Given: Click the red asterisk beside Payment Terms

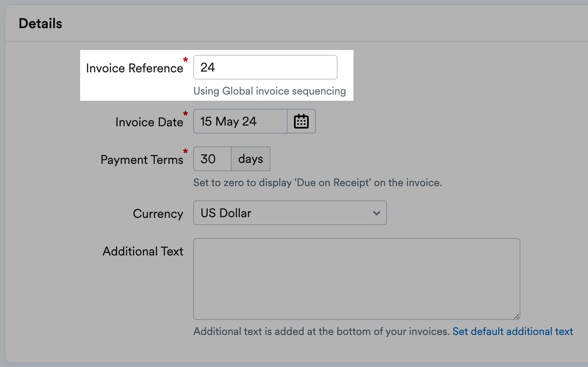Looking at the screenshot, I should coord(185,151).
